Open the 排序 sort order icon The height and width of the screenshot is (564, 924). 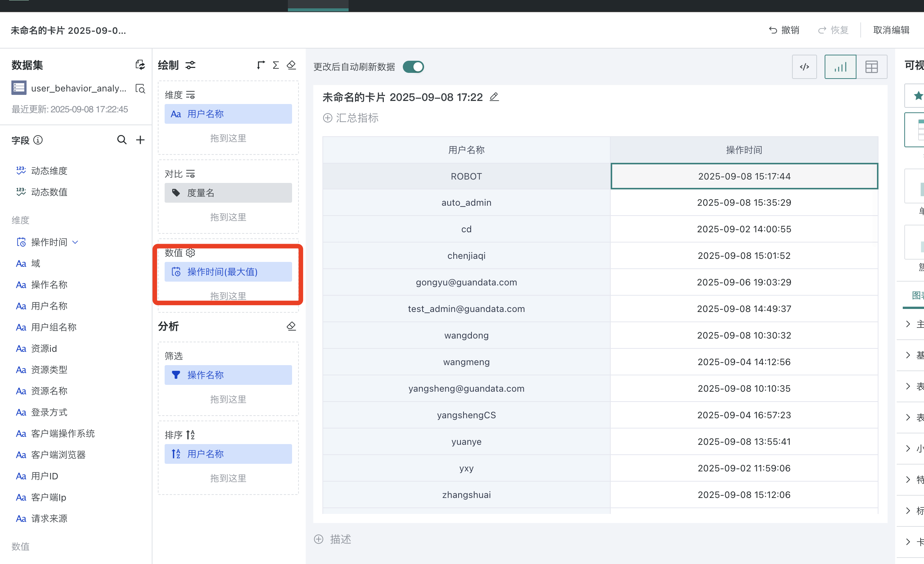pos(190,435)
